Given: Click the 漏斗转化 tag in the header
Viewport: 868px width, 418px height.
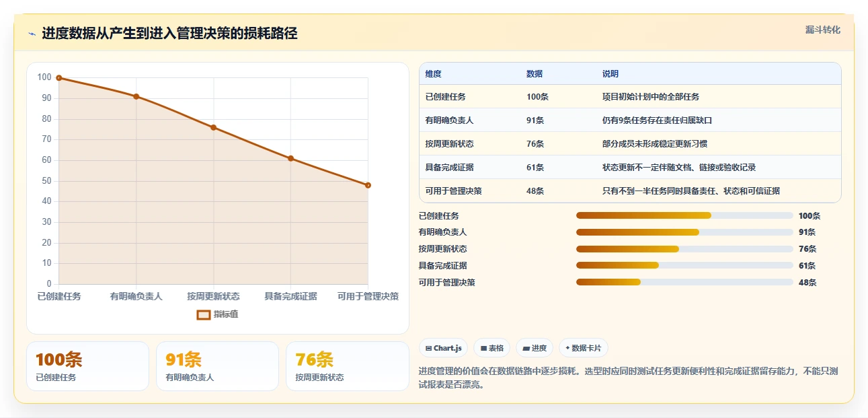Looking at the screenshot, I should coord(823,30).
